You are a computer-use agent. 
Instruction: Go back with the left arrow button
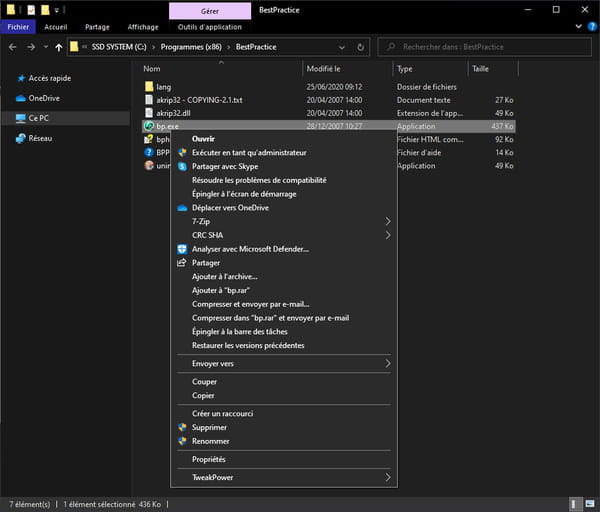point(12,47)
